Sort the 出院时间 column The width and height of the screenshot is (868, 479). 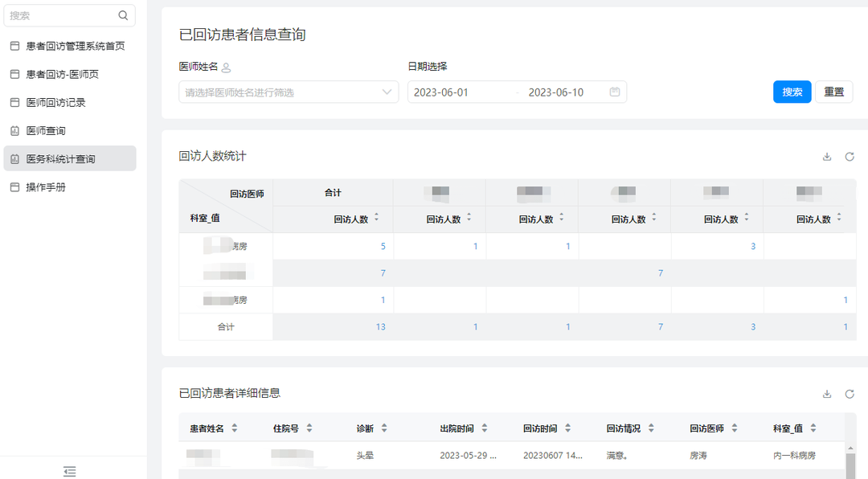485,428
